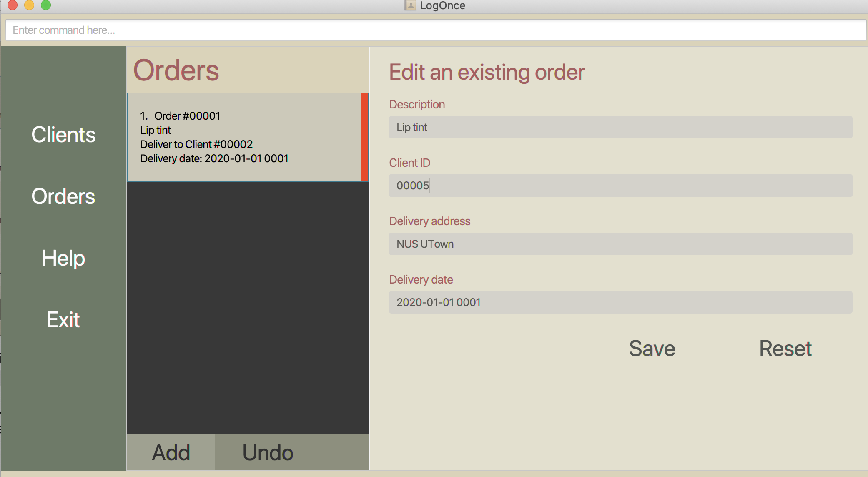Focus the Enter command here field
868x477 pixels.
coord(435,30)
